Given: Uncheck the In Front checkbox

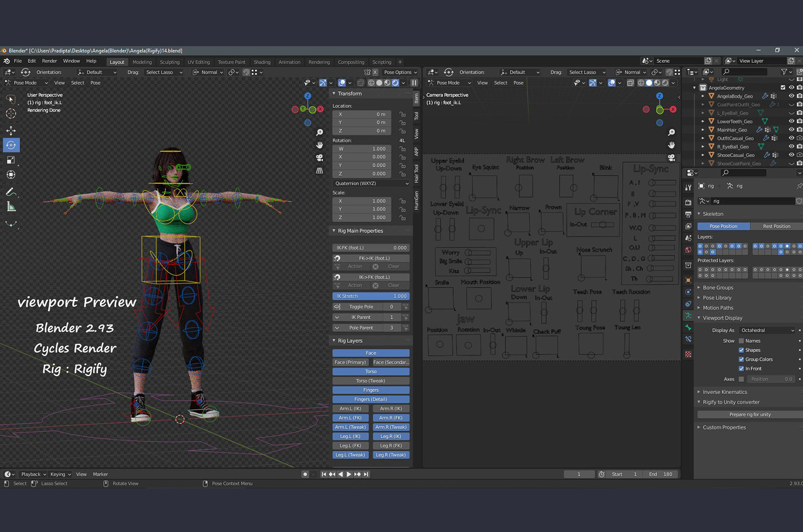Looking at the screenshot, I should (741, 368).
